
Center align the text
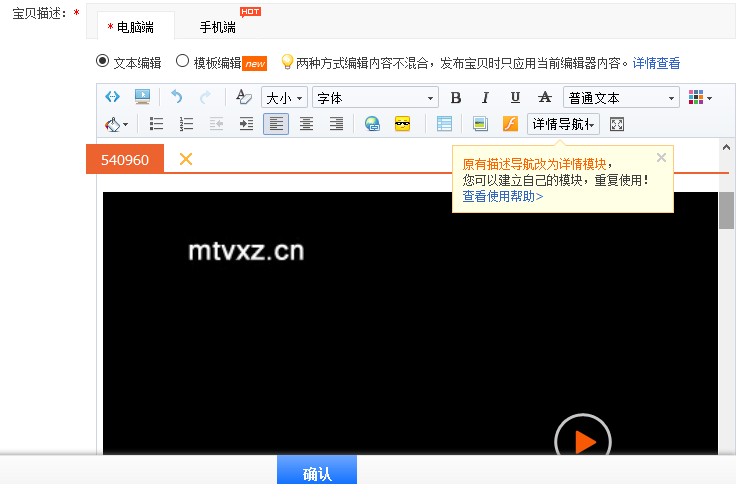click(x=306, y=124)
